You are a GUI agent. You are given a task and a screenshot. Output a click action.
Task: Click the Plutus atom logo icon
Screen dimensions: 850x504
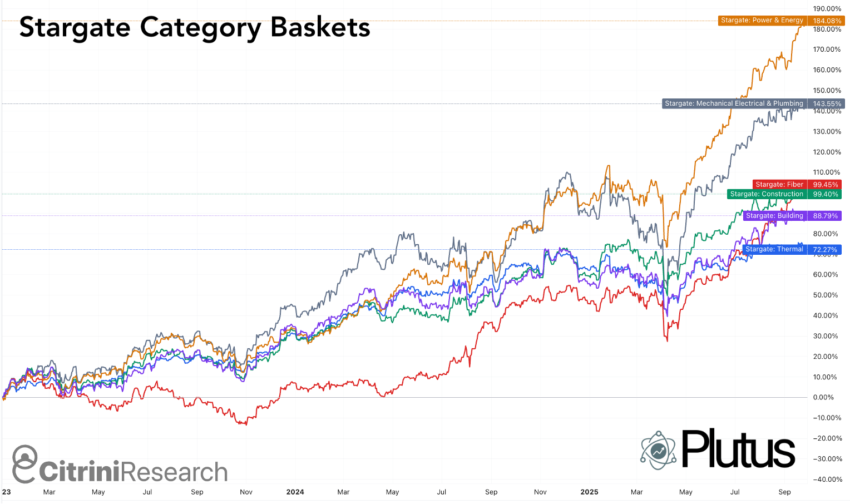click(658, 450)
